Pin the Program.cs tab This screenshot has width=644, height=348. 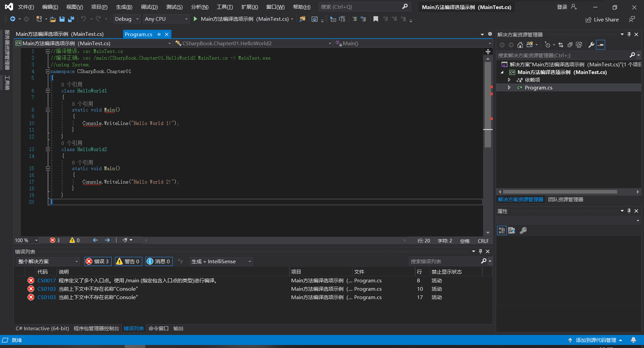(x=159, y=34)
